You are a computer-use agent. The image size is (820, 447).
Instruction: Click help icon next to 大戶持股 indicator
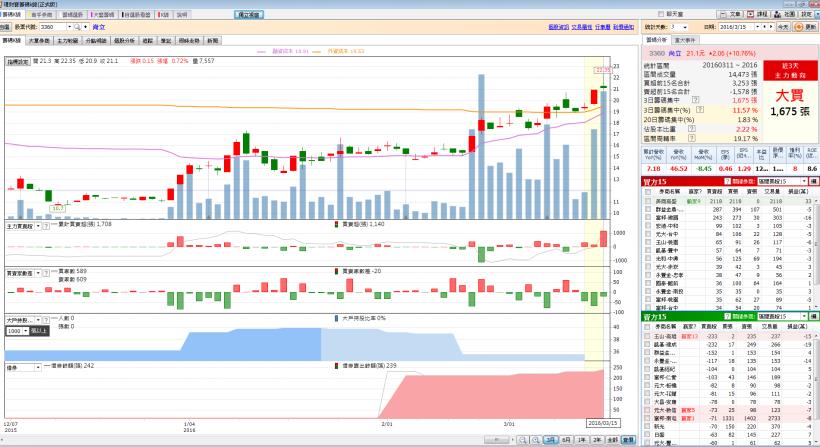(45, 319)
